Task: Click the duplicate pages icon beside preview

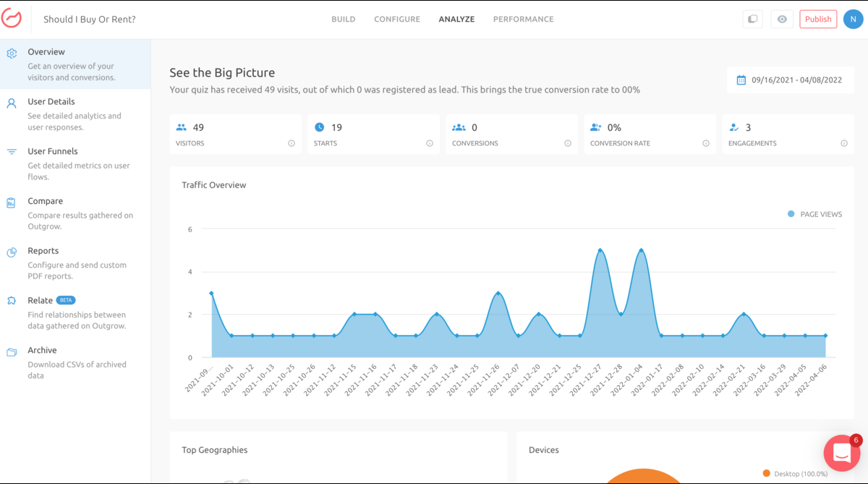Action: tap(752, 20)
